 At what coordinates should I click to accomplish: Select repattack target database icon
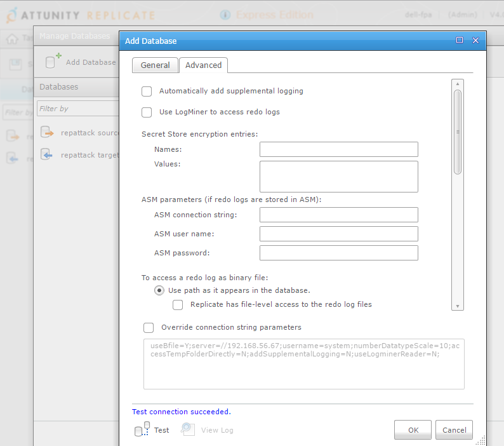coord(47,154)
